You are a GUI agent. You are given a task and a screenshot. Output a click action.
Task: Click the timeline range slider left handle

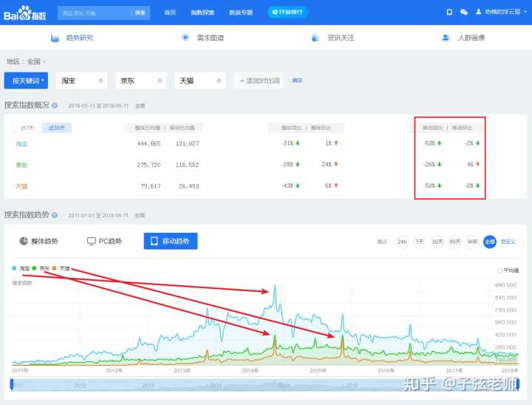click(x=12, y=384)
